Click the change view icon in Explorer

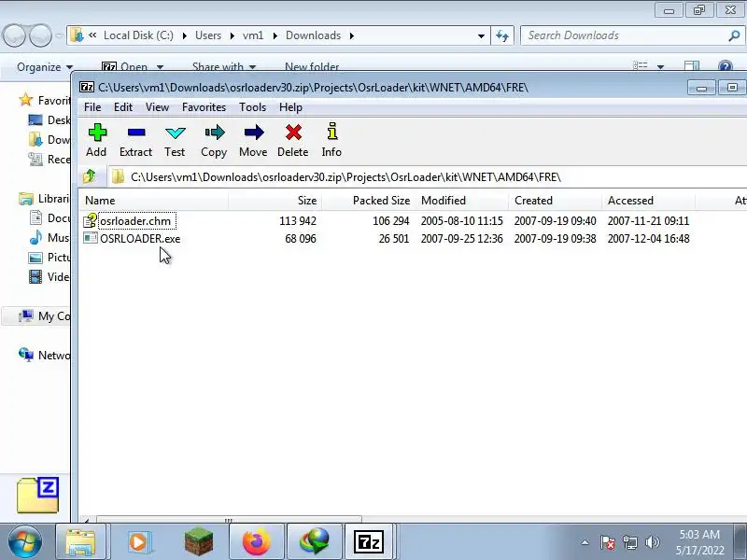click(640, 66)
